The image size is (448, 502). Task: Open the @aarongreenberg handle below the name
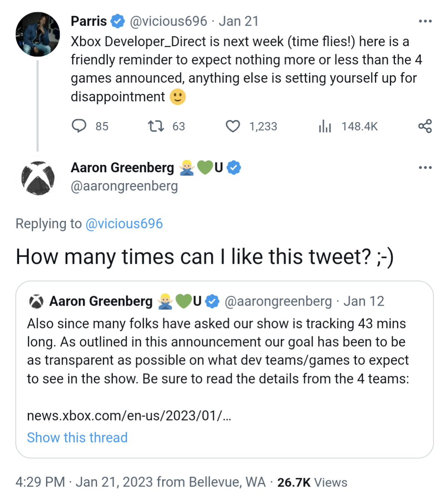point(124,186)
